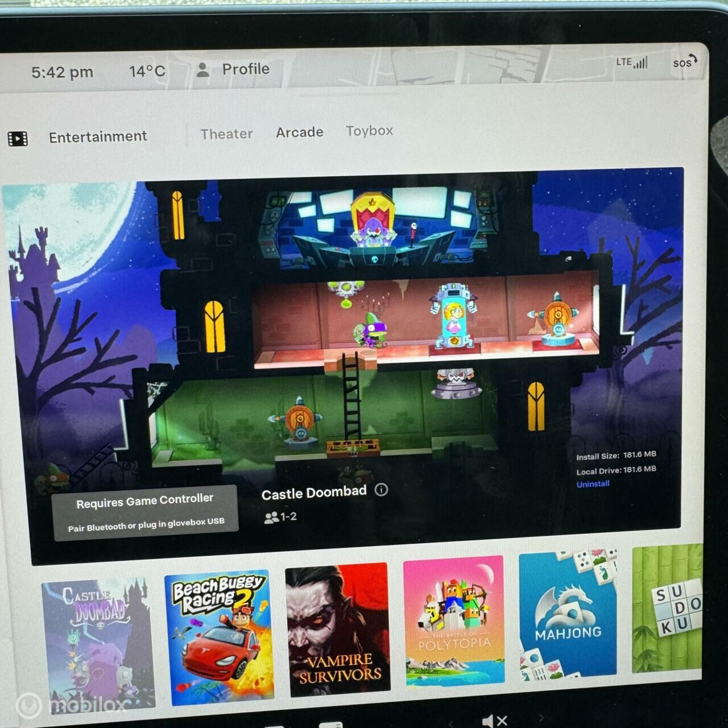Pick the Mahjong game tile
Screen dimensions: 728x728
pos(568,614)
